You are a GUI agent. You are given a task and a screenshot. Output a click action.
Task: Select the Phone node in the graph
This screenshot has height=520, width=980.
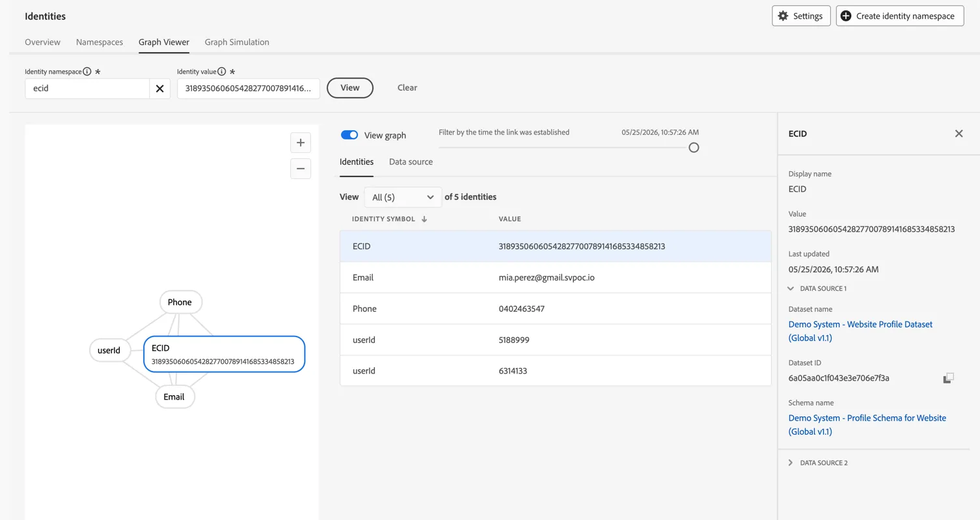(180, 302)
